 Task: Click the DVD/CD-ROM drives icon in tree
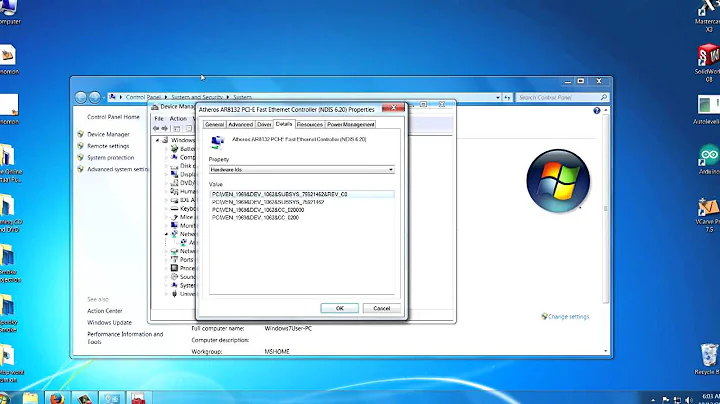(x=174, y=183)
